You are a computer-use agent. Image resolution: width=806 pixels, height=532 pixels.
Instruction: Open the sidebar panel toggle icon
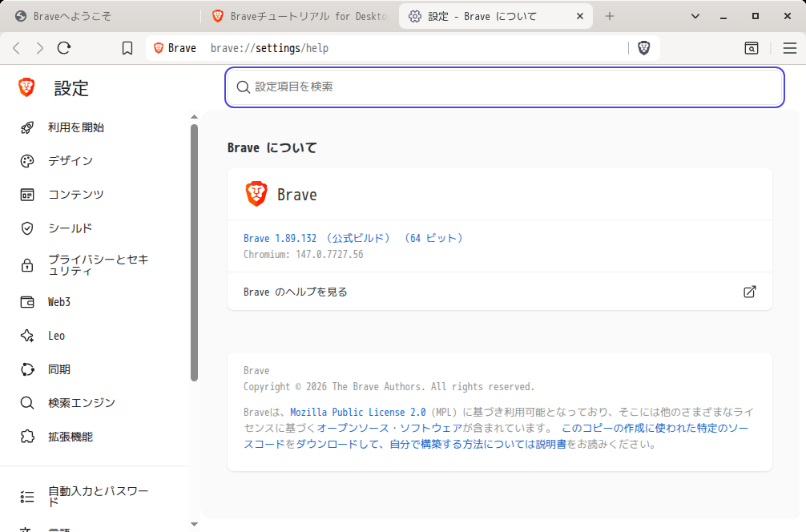752,48
